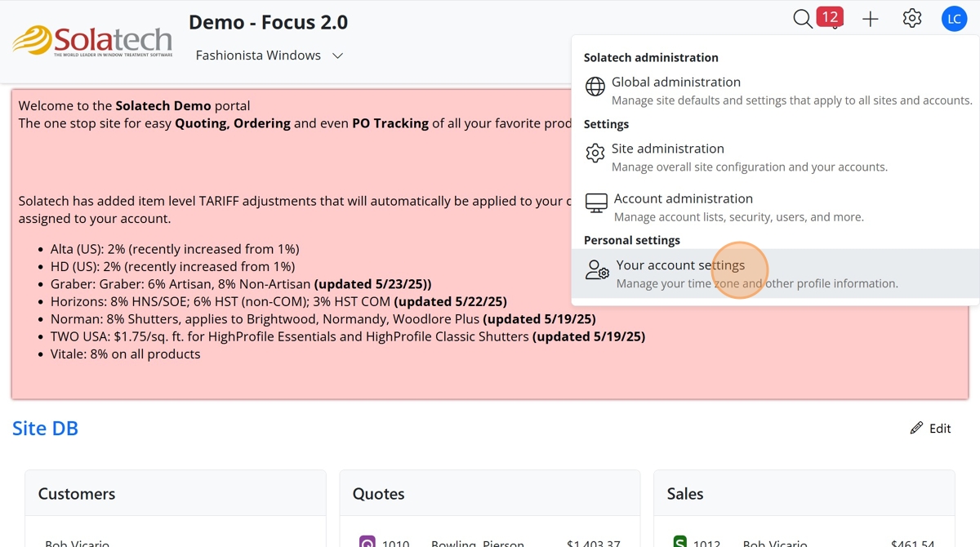
Task: Click the Edit button for Site DB
Action: (x=931, y=429)
